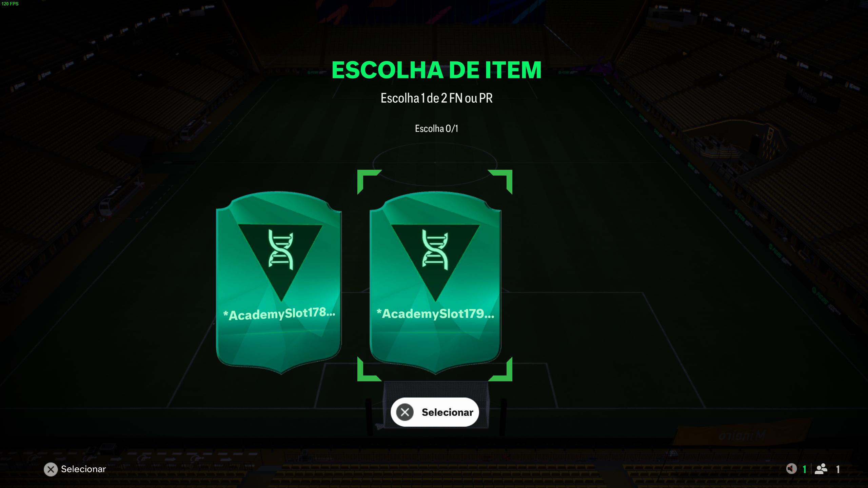868x488 pixels.
Task: Click the X button icon at bottom left
Action: tap(51, 469)
